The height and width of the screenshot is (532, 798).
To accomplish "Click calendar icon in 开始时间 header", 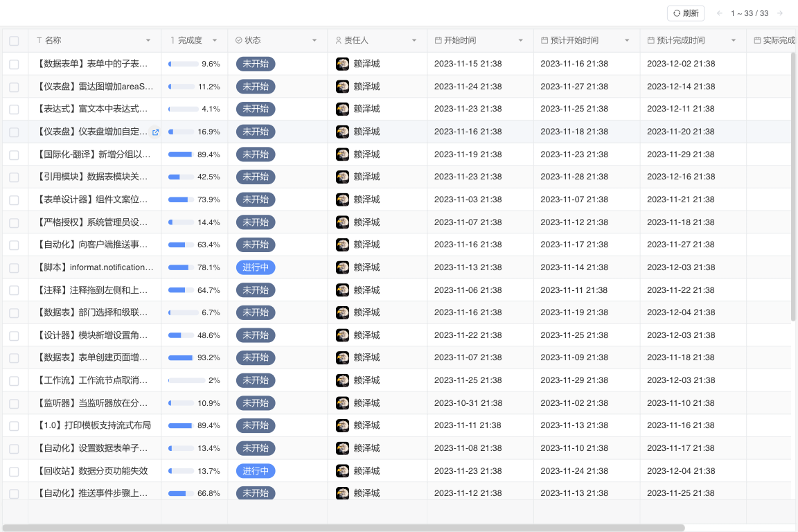I will [438, 41].
